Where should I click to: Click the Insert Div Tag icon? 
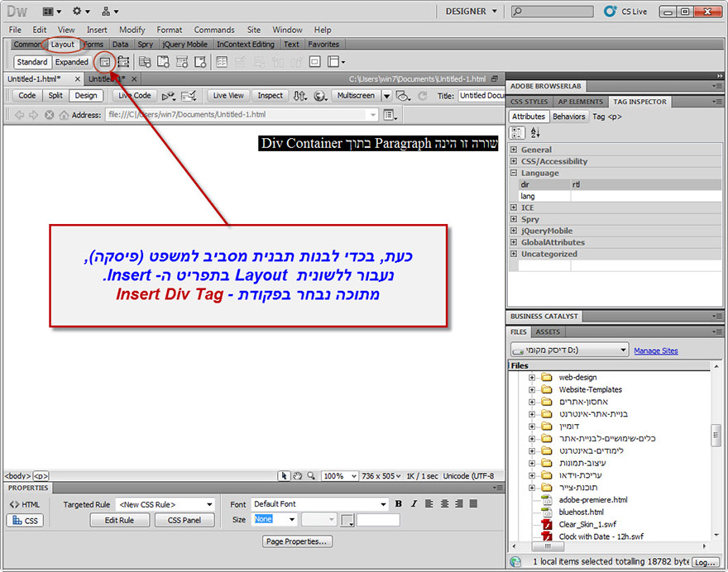pyautogui.click(x=105, y=62)
